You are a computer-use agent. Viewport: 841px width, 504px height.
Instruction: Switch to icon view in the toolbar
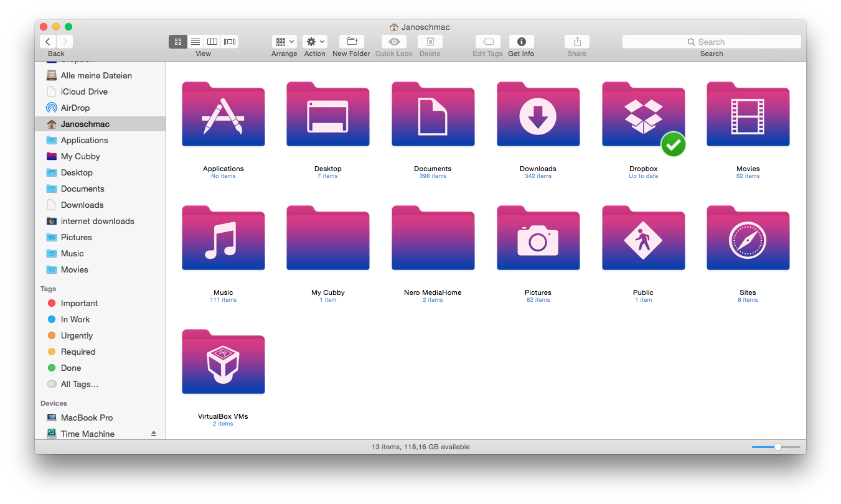click(178, 42)
